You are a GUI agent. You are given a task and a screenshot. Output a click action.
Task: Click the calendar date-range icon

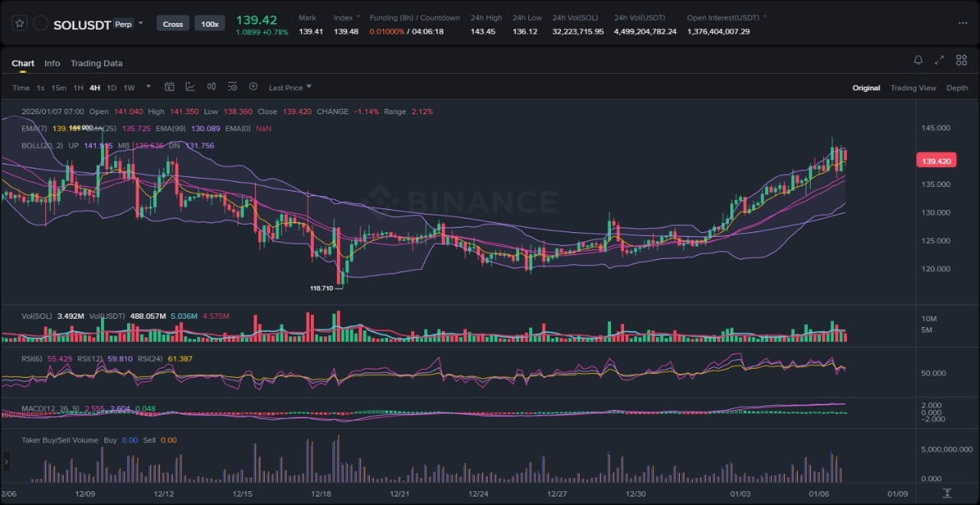(169, 87)
